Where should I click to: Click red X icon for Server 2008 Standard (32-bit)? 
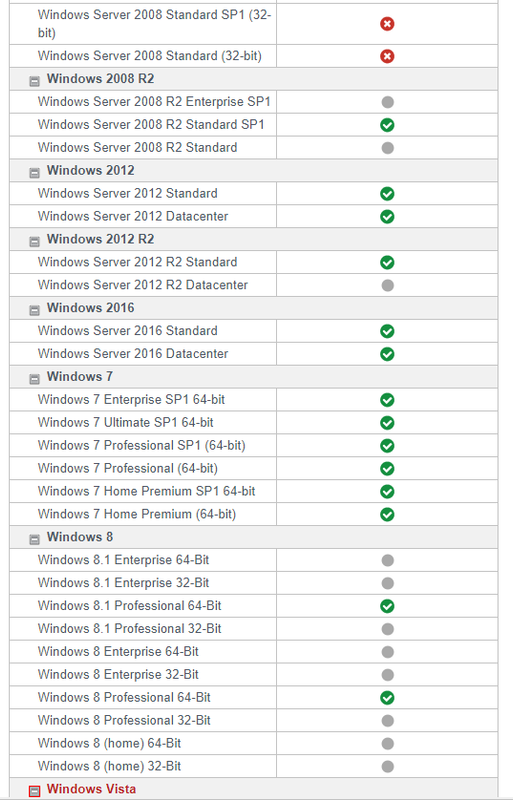tap(387, 56)
